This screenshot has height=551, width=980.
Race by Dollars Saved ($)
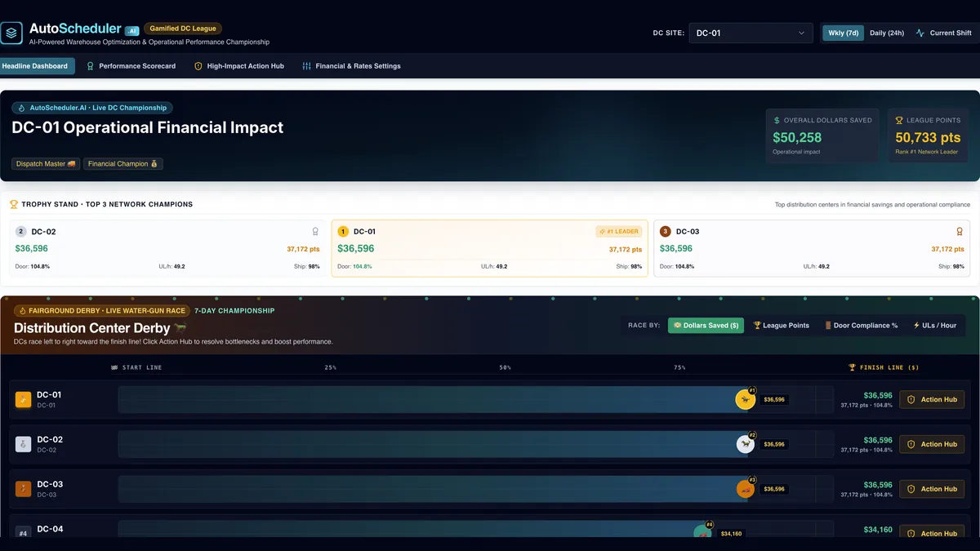pyautogui.click(x=706, y=325)
